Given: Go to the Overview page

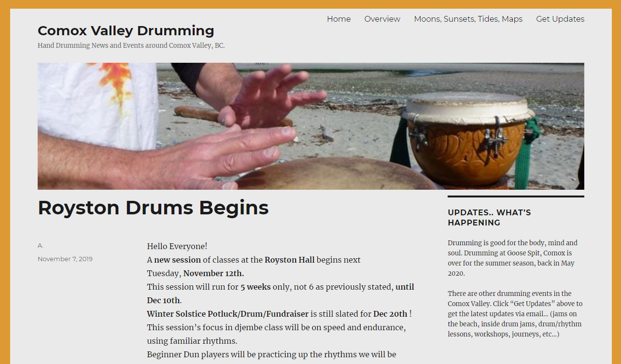Looking at the screenshot, I should tap(382, 19).
